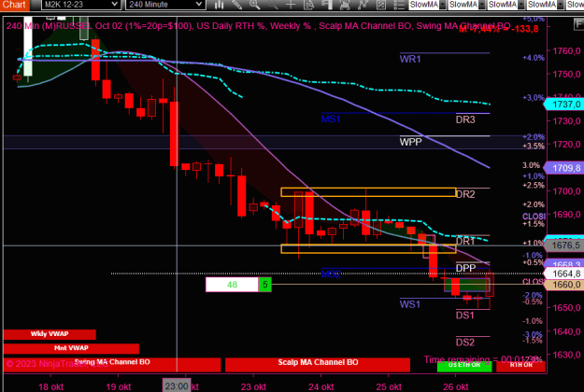584x392 pixels.
Task: Click the green US ETH OR bar
Action: pos(464,366)
